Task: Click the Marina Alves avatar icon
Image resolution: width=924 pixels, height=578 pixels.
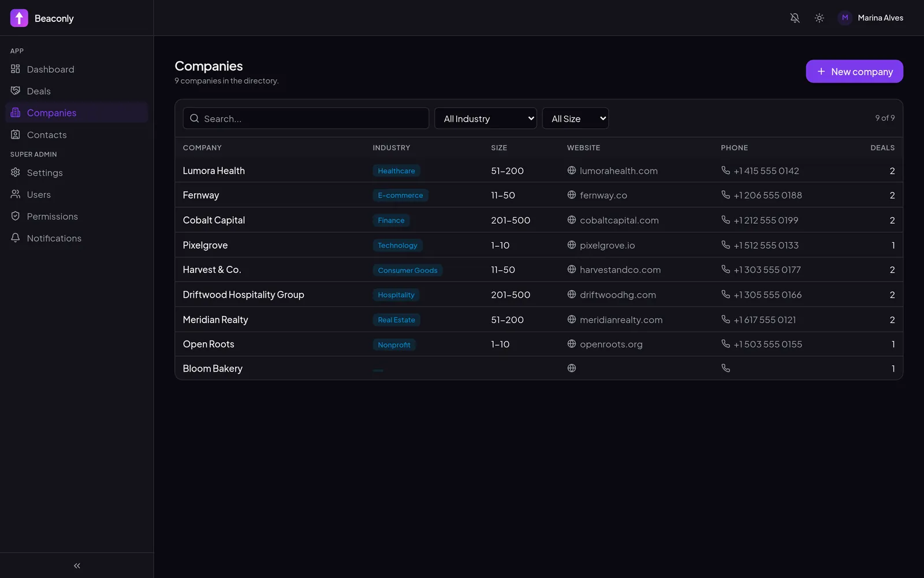Action: tap(845, 18)
